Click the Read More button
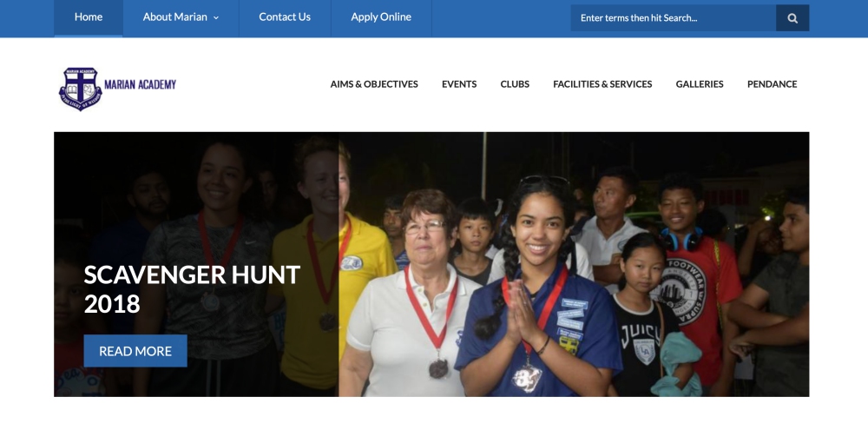 [135, 351]
